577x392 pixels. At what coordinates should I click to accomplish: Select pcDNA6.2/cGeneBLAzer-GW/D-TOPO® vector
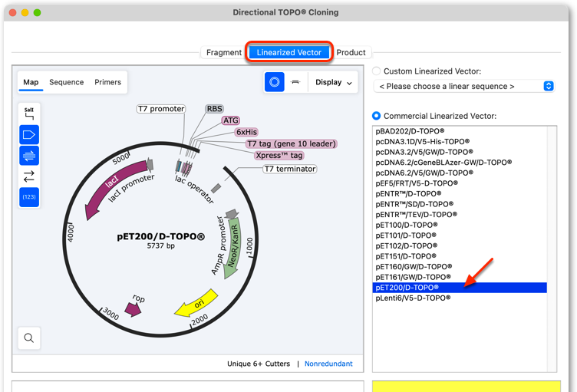(x=460, y=163)
